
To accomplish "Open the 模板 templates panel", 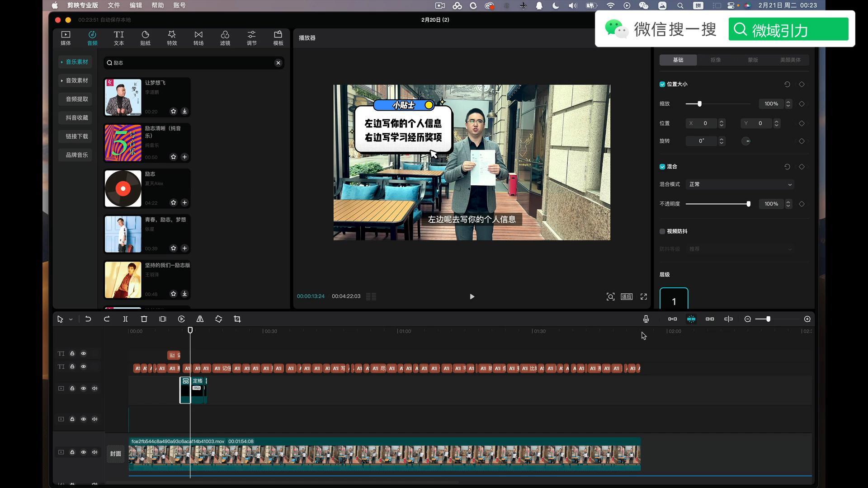I will tap(278, 38).
